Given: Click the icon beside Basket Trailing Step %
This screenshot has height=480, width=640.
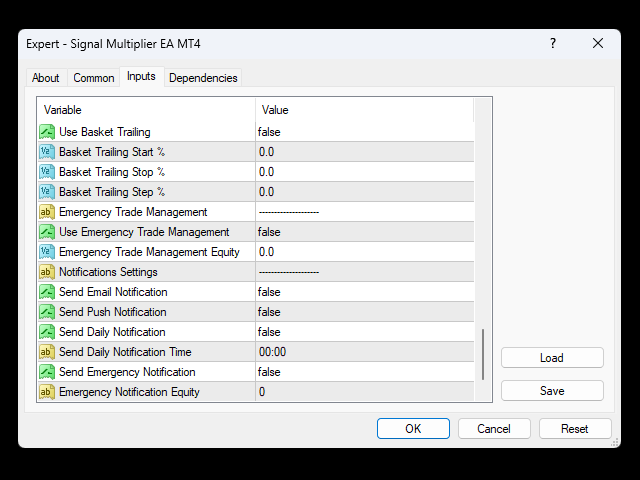Looking at the screenshot, I should pos(47,192).
